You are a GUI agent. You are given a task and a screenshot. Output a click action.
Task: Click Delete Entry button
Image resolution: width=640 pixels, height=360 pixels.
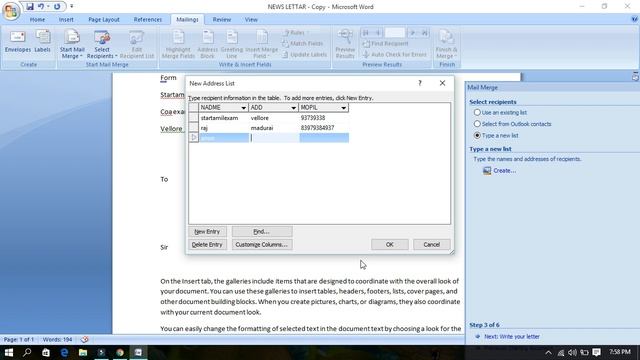pos(207,244)
